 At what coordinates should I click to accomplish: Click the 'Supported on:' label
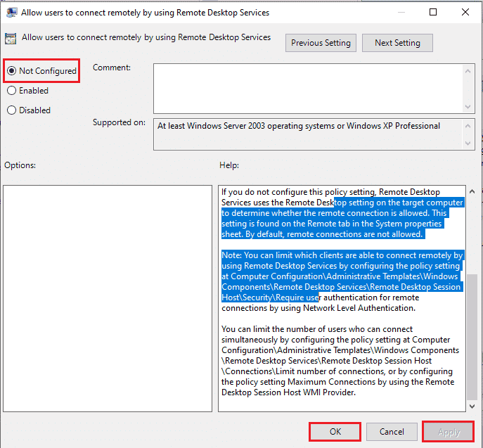point(120,122)
